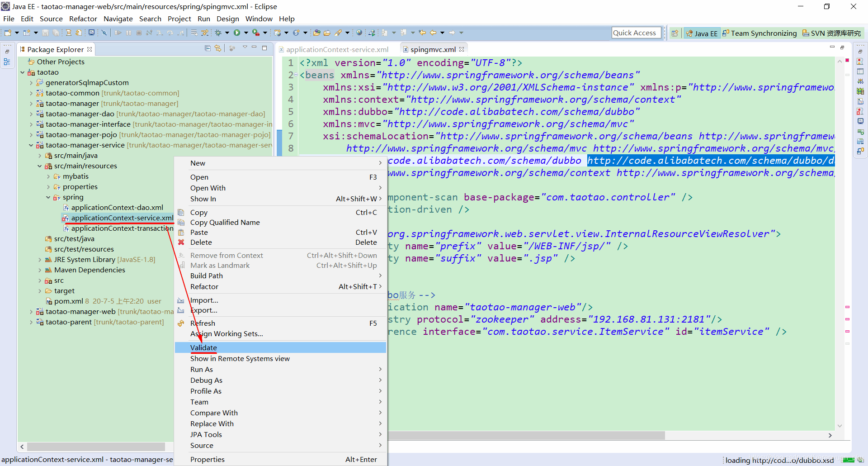The image size is (868, 466).
Task: Click Collapse All icon in Package Explorer
Action: click(x=208, y=48)
